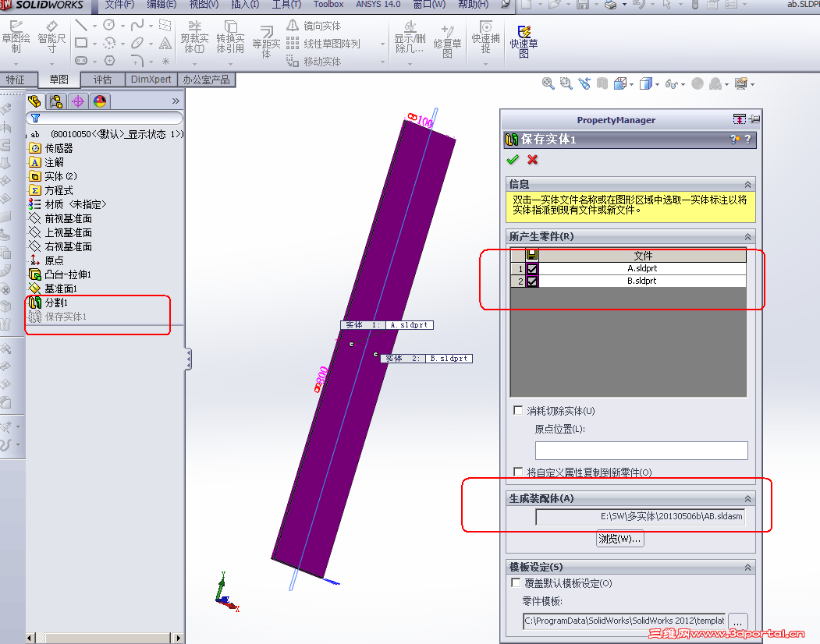The width and height of the screenshot is (820, 644).
Task: Enable Consume cut bodies (消耗切除实体) checkbox
Action: point(518,410)
